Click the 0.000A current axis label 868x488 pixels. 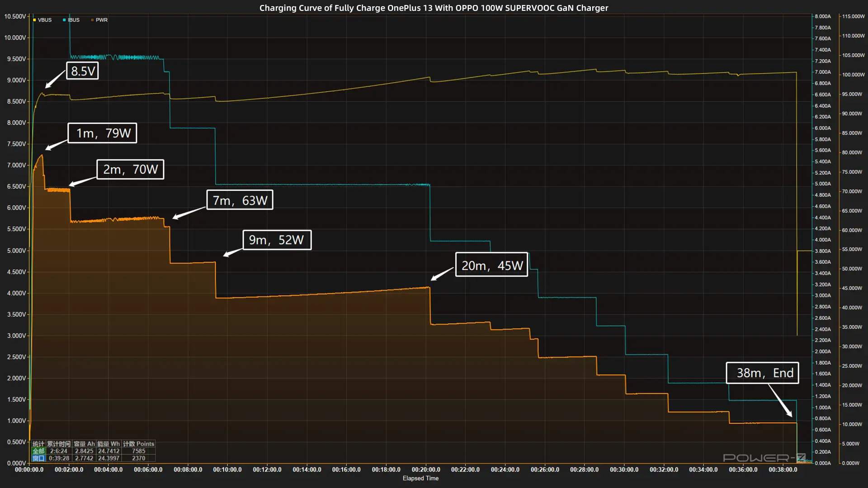[823, 463]
